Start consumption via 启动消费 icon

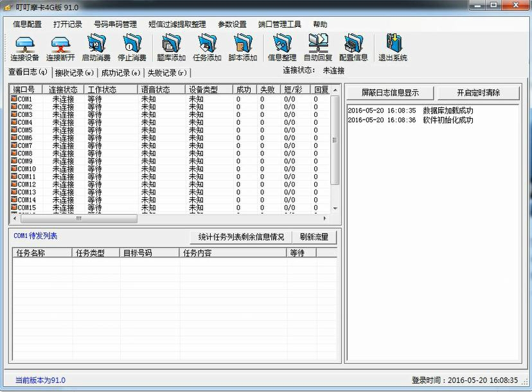click(96, 48)
